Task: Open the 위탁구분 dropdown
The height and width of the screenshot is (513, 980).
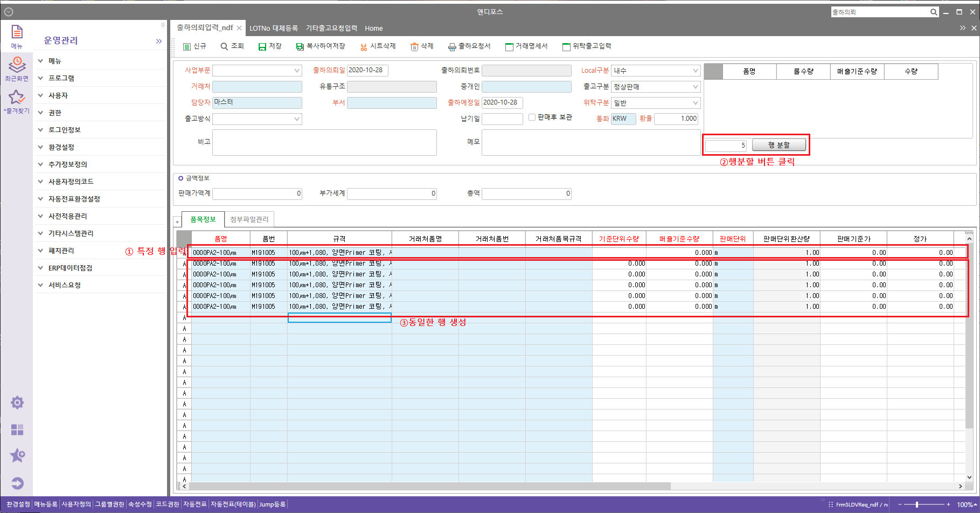Action: pos(696,103)
